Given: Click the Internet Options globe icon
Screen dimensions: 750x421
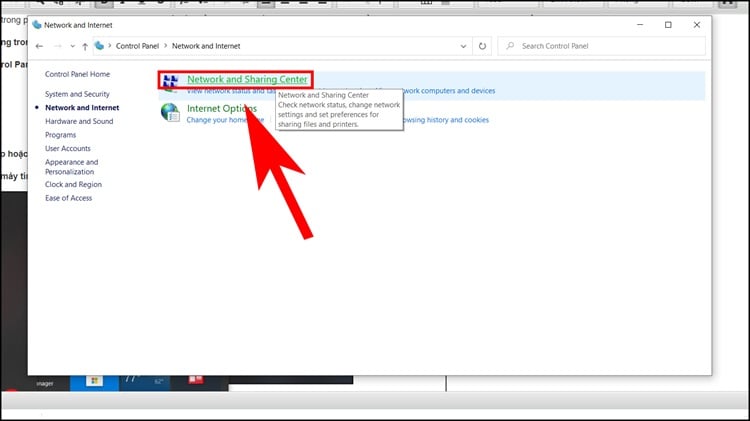Looking at the screenshot, I should (x=171, y=112).
